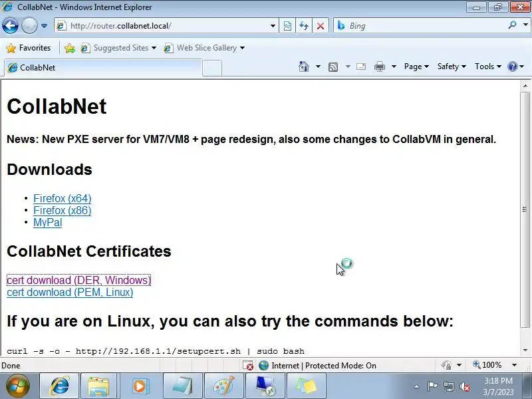Screen dimensions: 532x399
Task: Open the Page menu
Action: click(416, 66)
